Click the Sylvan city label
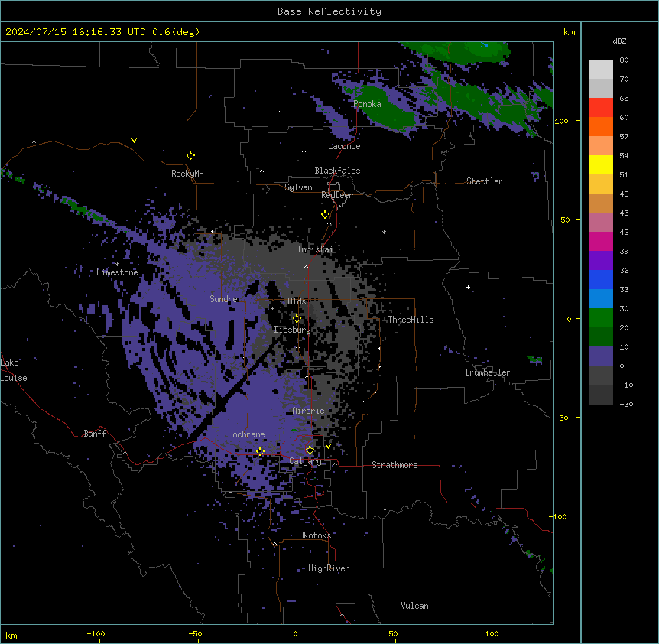This screenshot has width=659, height=644. (x=298, y=187)
